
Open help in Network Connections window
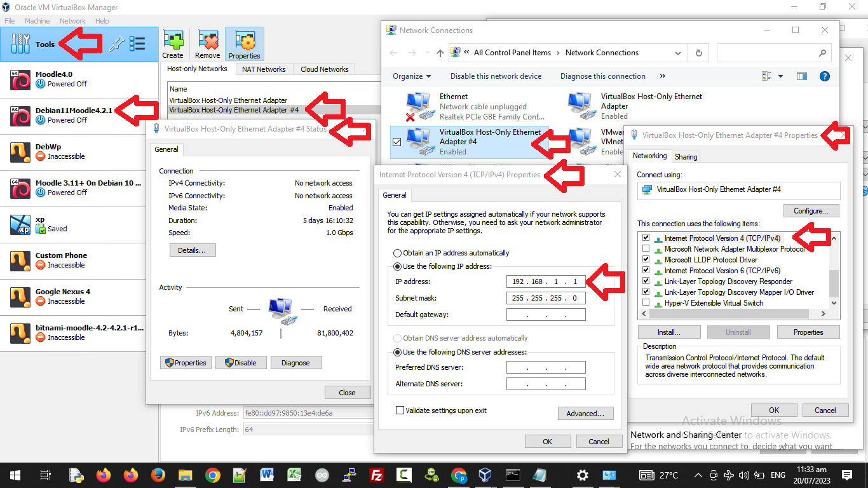[825, 76]
